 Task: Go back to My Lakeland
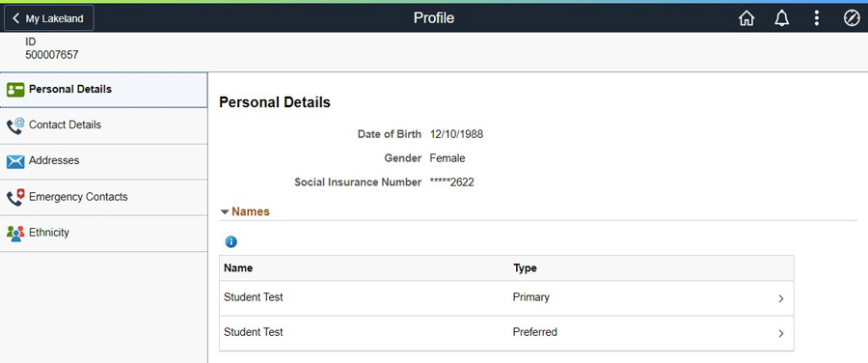49,18
